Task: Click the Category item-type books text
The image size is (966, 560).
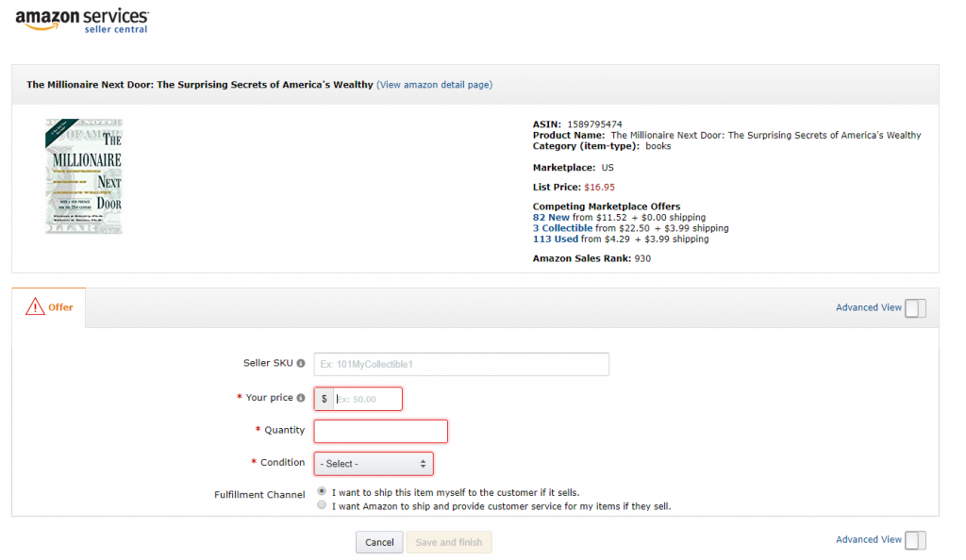Action: pos(602,146)
